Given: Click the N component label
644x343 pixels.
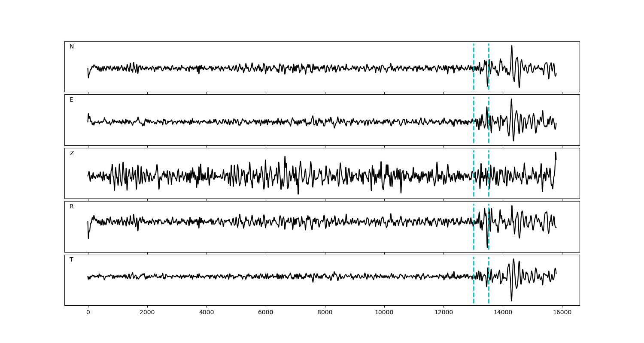Looking at the screenshot, I should [72, 47].
